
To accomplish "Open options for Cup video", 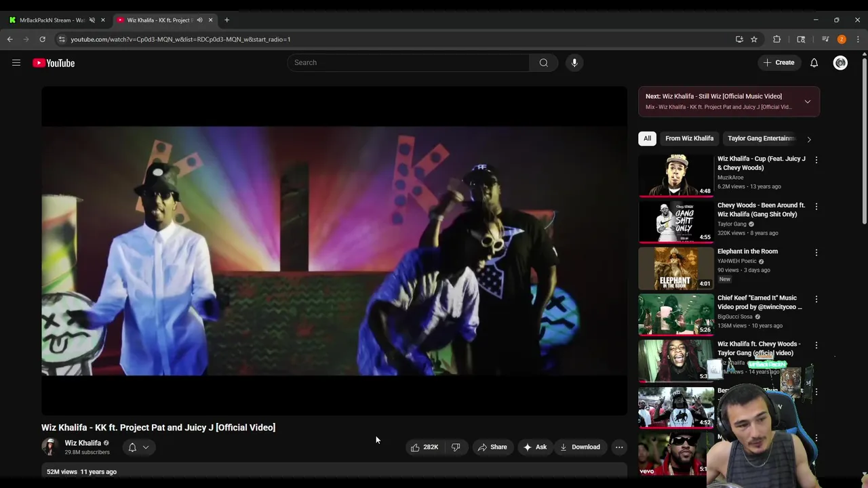I will (x=816, y=160).
